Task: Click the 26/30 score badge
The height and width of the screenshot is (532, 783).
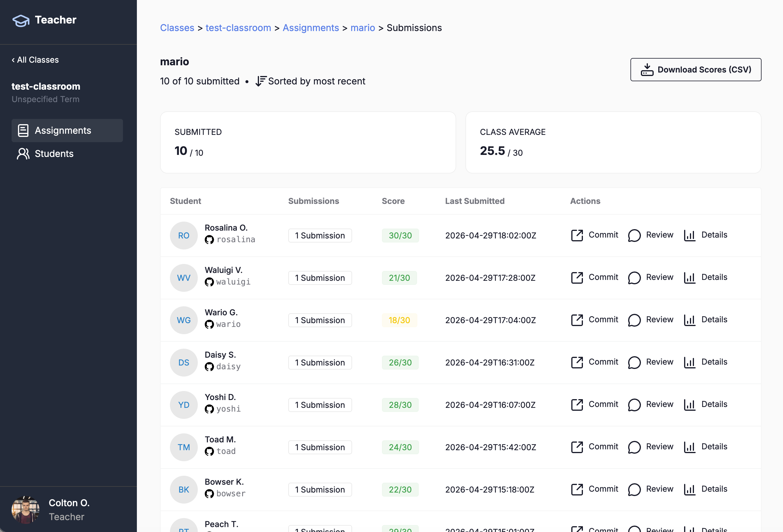Action: [400, 363]
